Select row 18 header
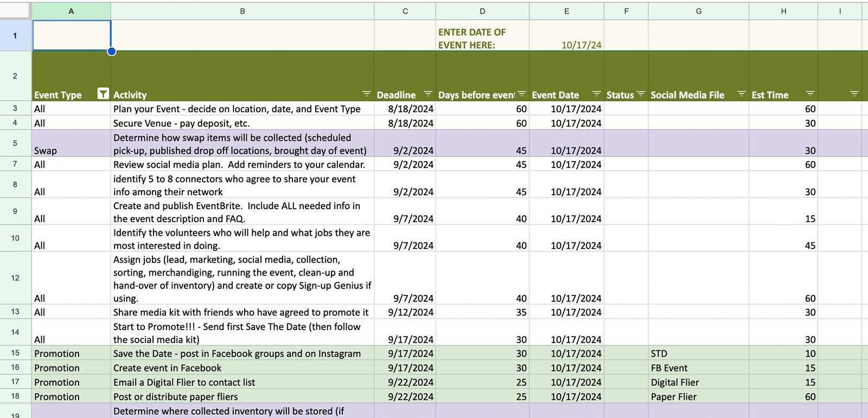 (x=15, y=396)
